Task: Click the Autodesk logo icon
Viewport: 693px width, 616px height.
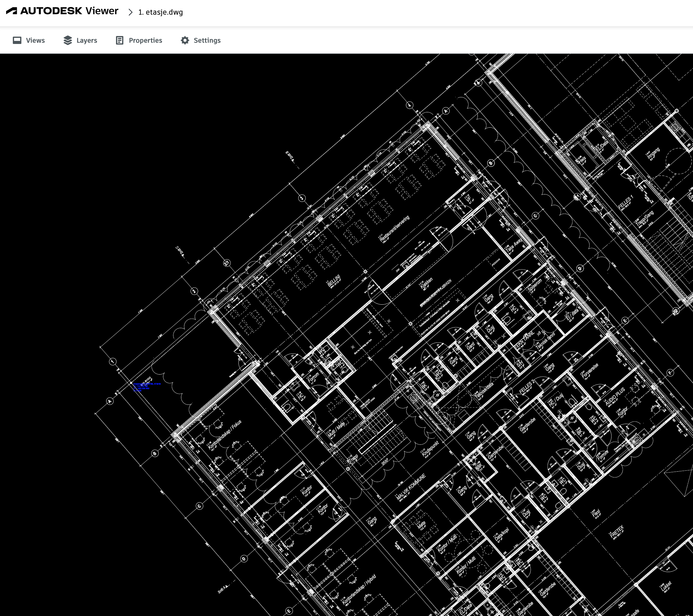Action: pos(12,11)
